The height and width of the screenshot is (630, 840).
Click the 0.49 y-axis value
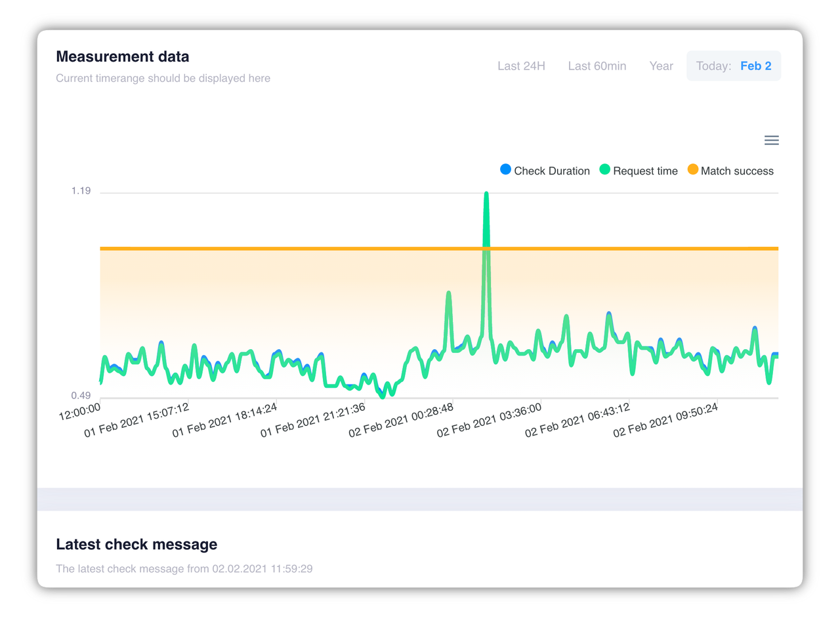81,396
